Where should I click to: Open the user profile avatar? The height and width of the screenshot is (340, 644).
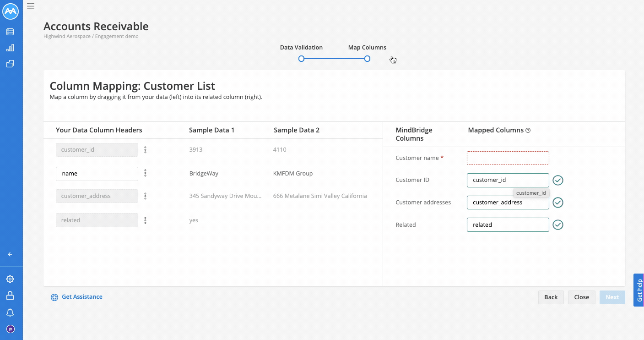click(x=11, y=329)
